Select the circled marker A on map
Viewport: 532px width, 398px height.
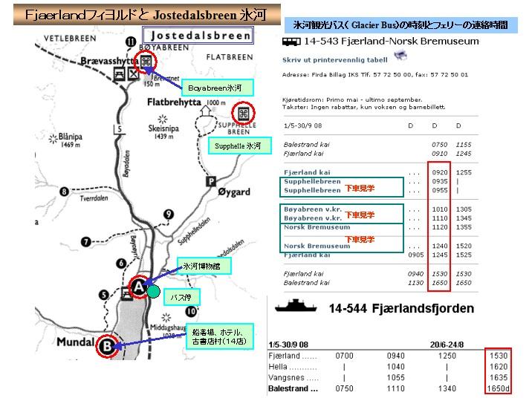click(138, 287)
